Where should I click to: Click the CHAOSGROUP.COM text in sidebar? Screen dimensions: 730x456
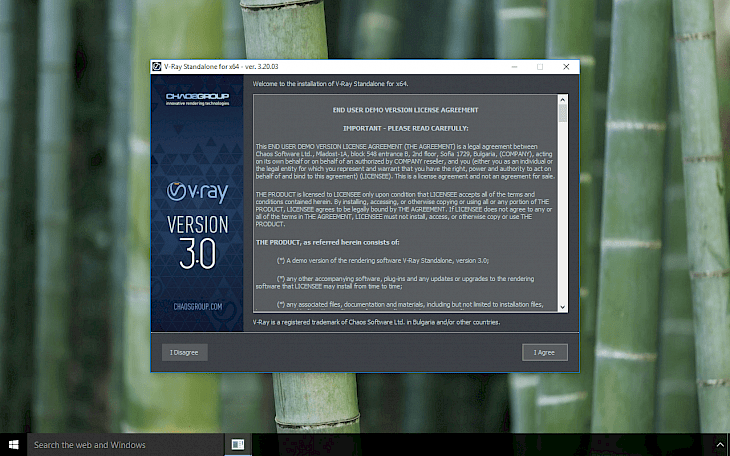[x=197, y=306]
